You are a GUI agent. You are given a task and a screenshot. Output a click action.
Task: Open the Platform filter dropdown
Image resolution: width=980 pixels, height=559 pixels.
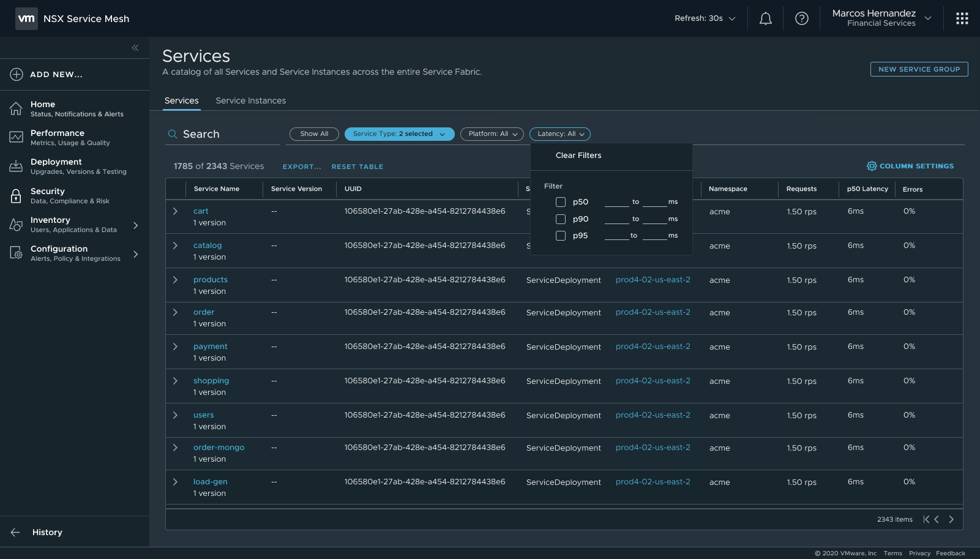(x=492, y=134)
